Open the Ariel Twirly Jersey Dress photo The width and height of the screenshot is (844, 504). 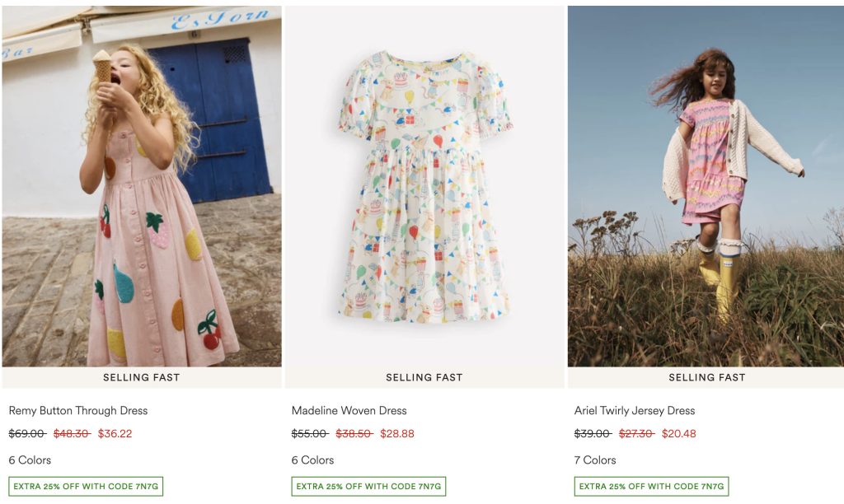(x=706, y=185)
